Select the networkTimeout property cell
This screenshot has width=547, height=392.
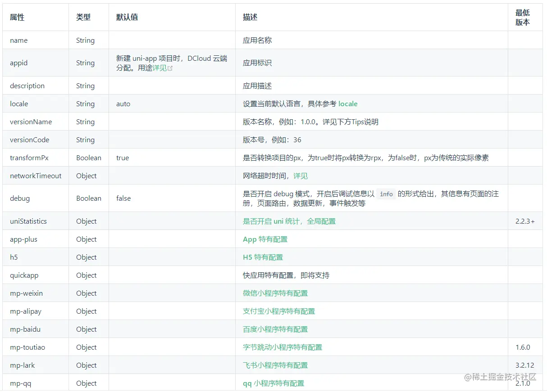point(36,176)
